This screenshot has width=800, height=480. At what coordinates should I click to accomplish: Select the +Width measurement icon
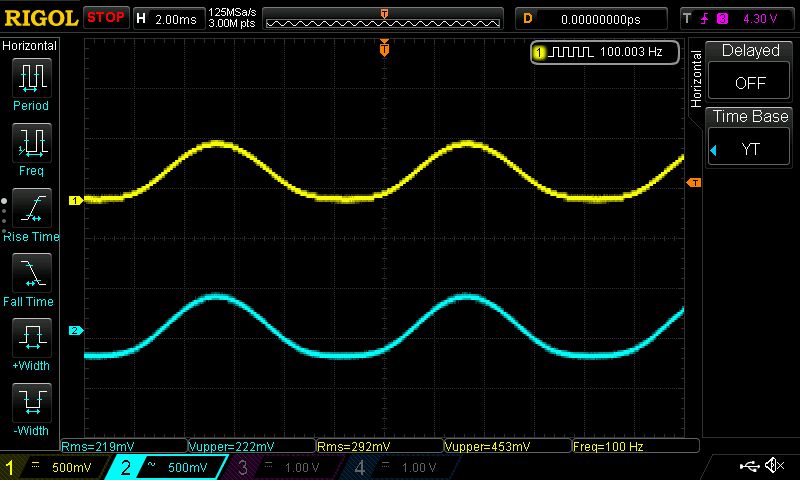click(32, 337)
